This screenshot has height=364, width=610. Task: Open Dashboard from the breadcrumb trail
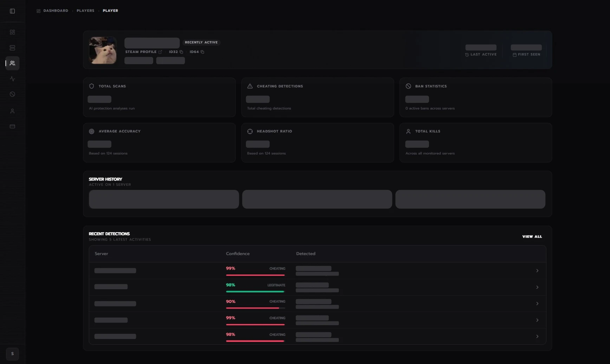point(55,11)
